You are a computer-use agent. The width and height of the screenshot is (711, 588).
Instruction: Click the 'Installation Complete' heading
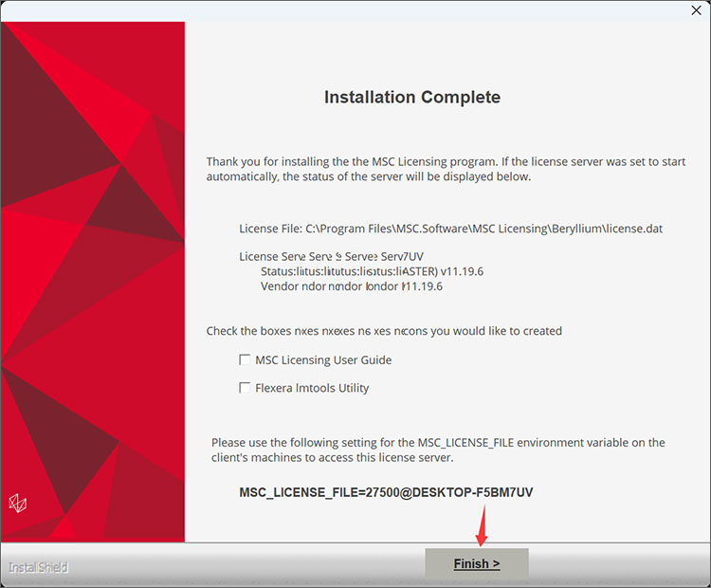[x=412, y=97]
